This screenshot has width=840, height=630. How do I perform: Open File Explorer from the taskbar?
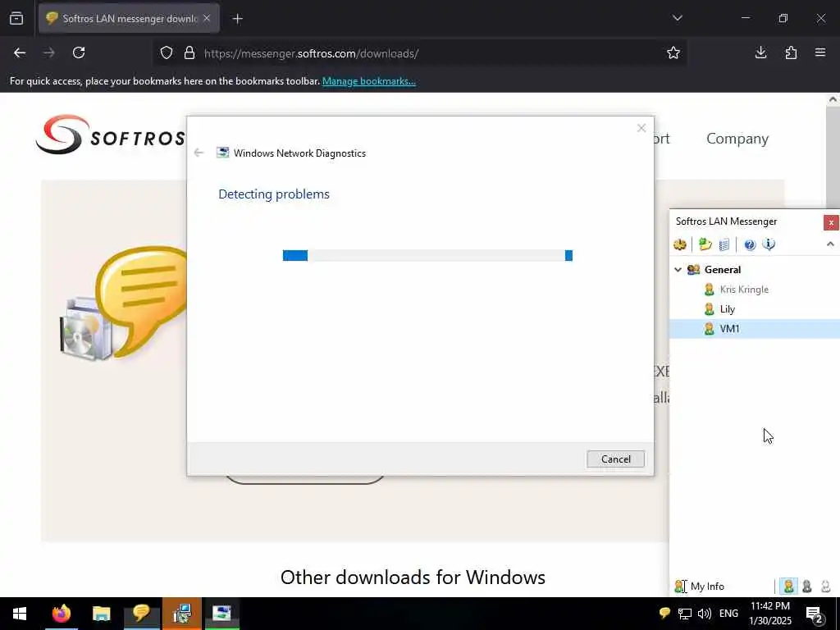point(101,614)
